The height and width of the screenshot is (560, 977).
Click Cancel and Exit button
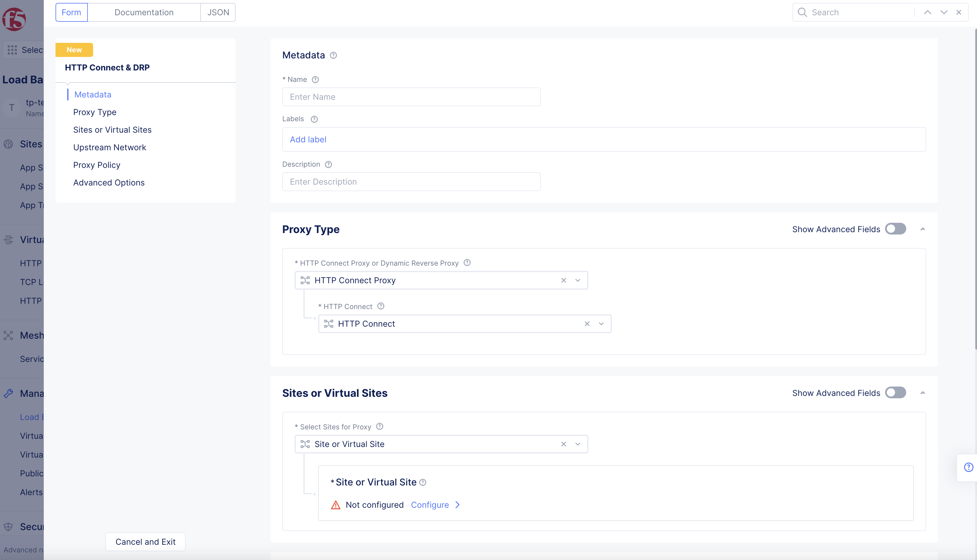(x=145, y=542)
